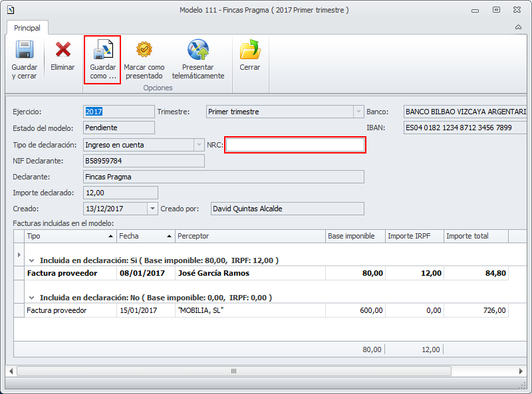
Task: Collapse the ribbon using the chevron
Action: click(518, 28)
